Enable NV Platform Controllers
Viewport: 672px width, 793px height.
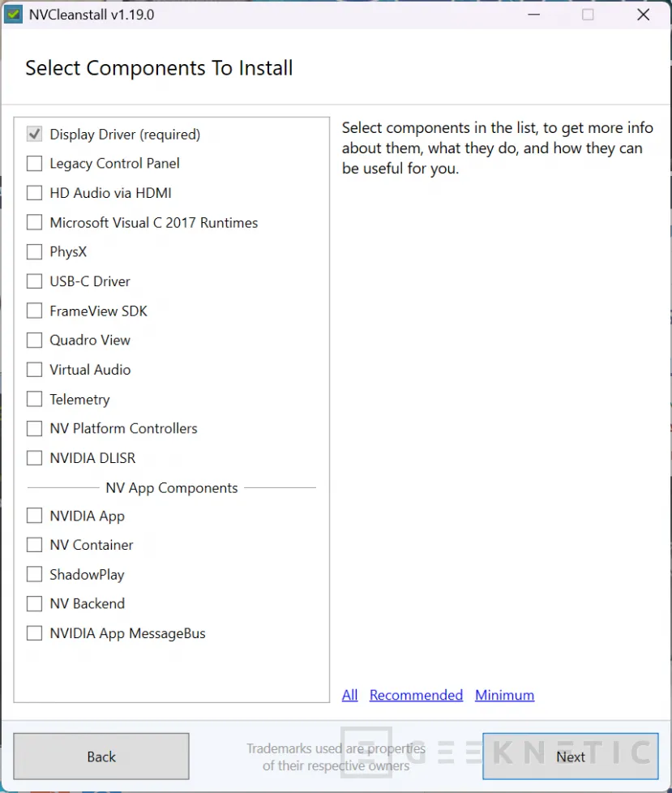pos(34,428)
